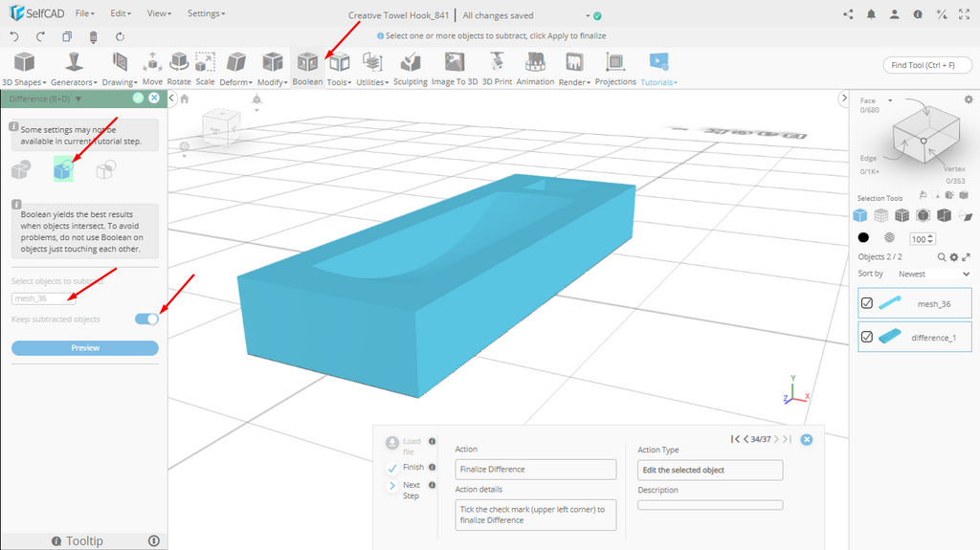
Task: Collapse the right panel with arrow
Action: coord(844,99)
